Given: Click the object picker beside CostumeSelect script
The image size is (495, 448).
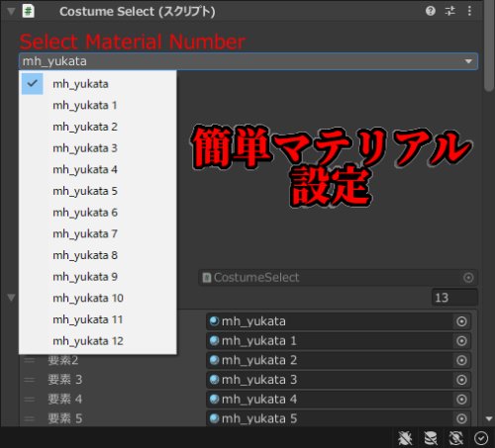Looking at the screenshot, I should coord(468,278).
